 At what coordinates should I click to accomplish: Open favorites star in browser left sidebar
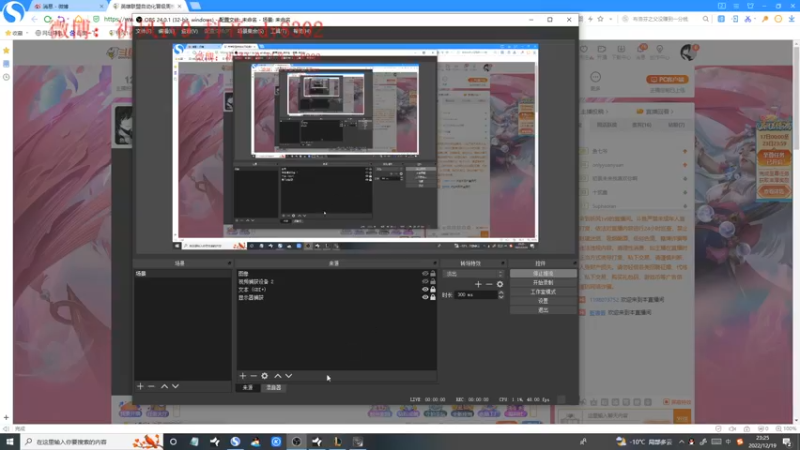[x=6, y=51]
